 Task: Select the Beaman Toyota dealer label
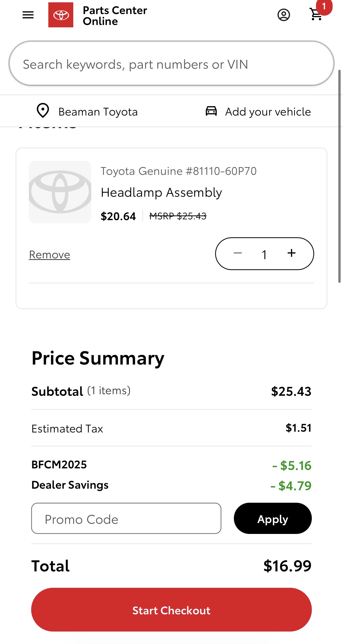(98, 112)
